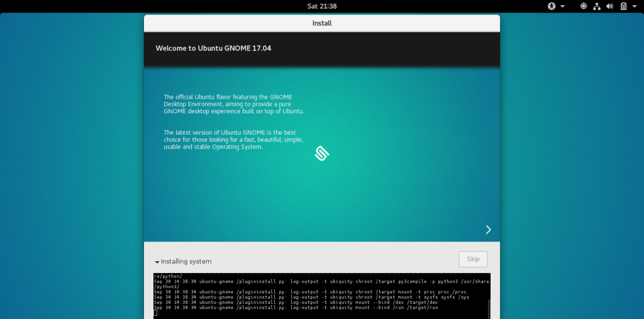The height and width of the screenshot is (319, 644).
Task: Click 'Welcome to Ubuntu GNOME 17.04' heading
Action: pos(213,48)
